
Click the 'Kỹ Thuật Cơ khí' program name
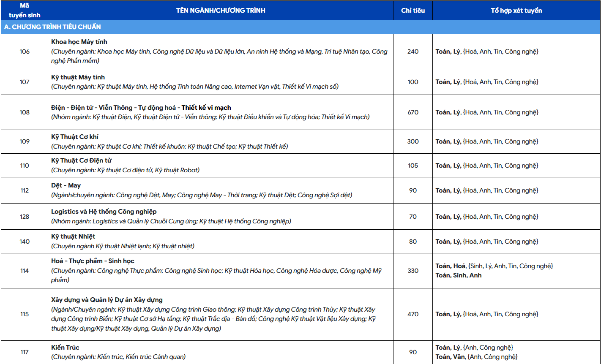(x=75, y=137)
